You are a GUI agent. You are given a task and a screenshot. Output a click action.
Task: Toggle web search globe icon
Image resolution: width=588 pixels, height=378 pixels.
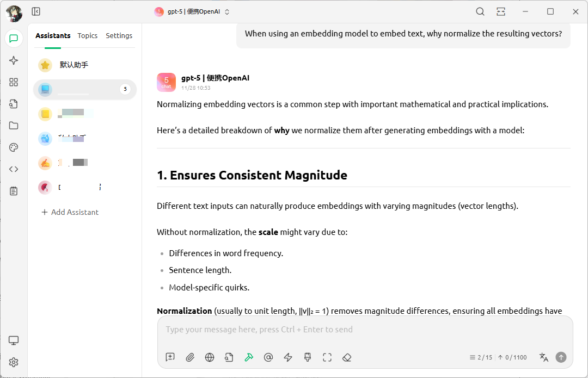pos(210,357)
